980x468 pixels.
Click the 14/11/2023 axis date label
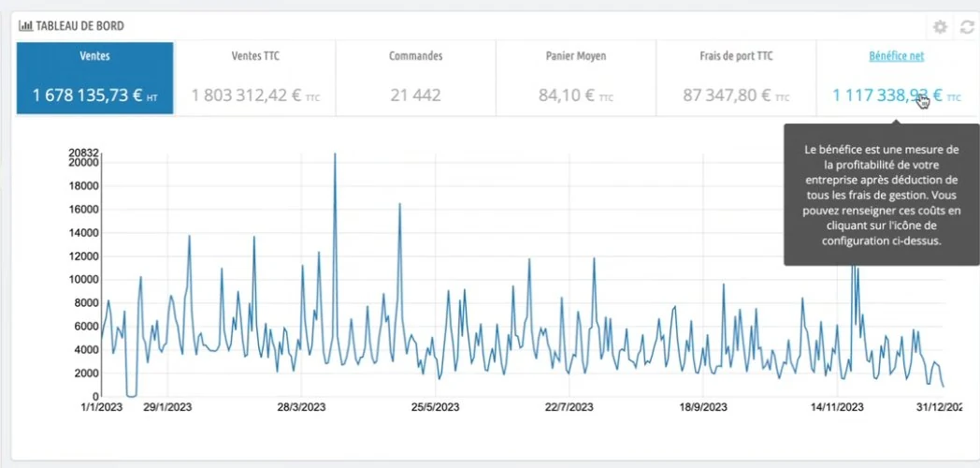(x=837, y=407)
